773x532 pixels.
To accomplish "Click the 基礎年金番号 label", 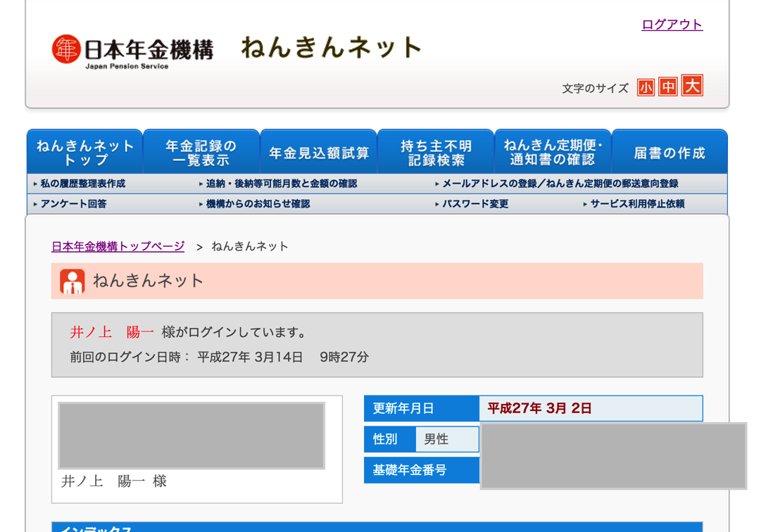I will 422,470.
